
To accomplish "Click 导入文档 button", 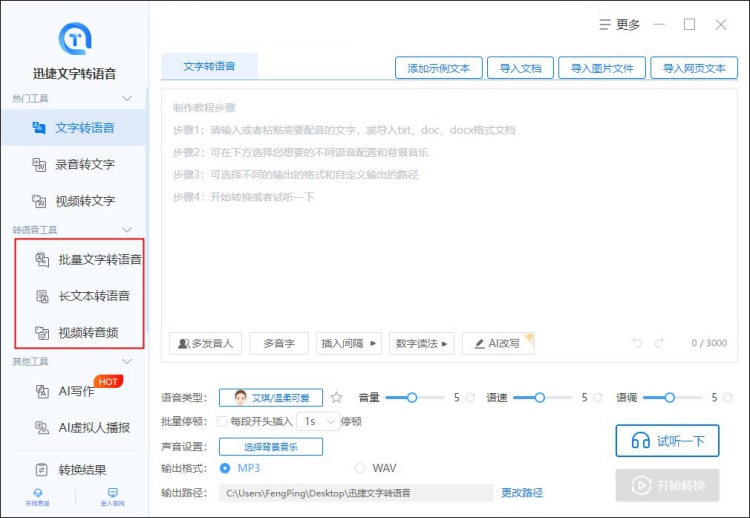I will coord(520,68).
